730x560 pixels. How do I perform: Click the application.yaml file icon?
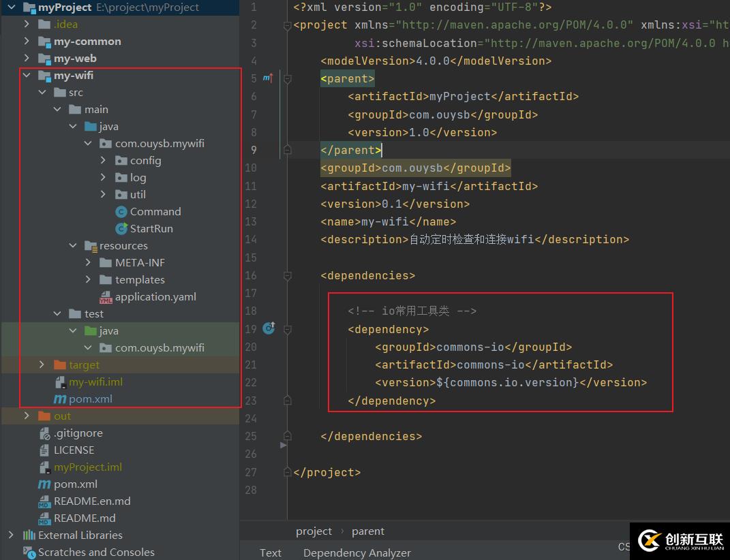[x=106, y=297]
